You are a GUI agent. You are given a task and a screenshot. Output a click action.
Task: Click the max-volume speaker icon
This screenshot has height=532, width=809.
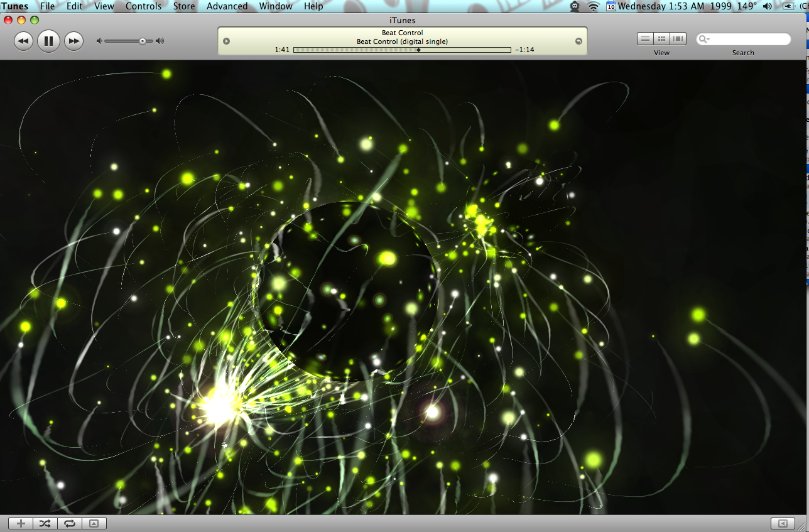[x=160, y=41]
